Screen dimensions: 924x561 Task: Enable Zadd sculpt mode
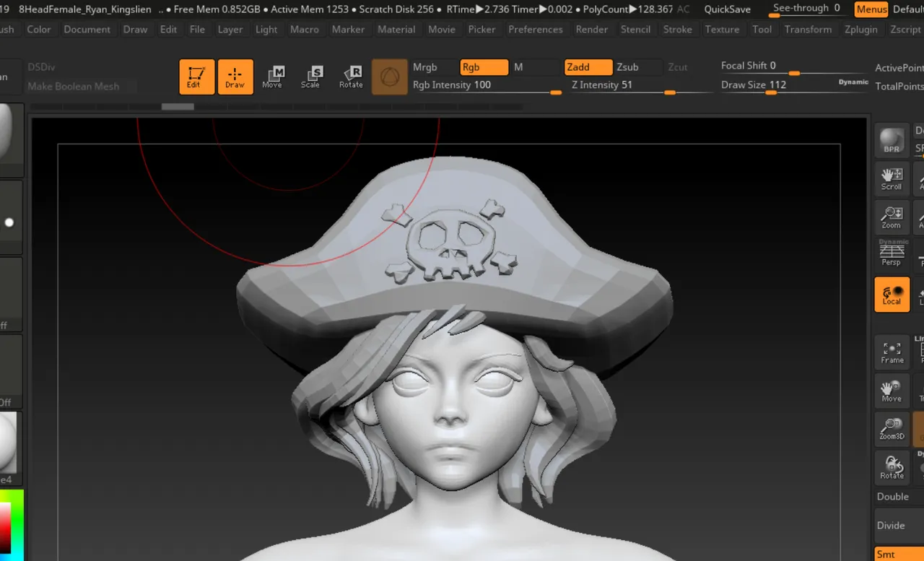tap(588, 67)
